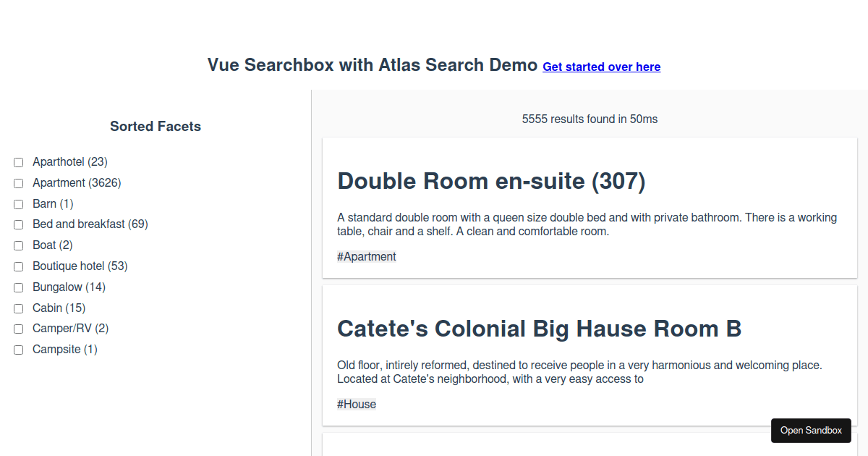The image size is (868, 456).
Task: Tick the Cabin facet checkbox
Action: [19, 308]
